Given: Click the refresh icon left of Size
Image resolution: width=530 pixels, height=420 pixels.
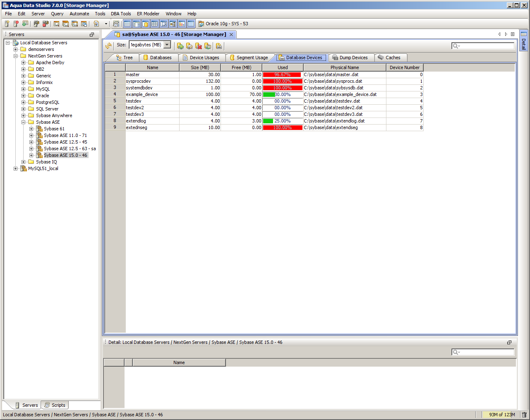Looking at the screenshot, I should point(108,46).
